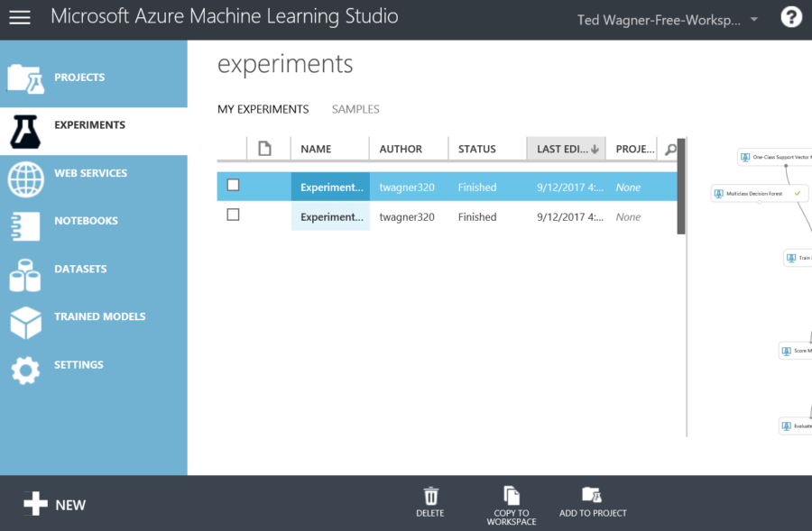Open the Ted Wagner workspace dropdown
The height and width of the screenshot is (531, 812).
point(668,20)
